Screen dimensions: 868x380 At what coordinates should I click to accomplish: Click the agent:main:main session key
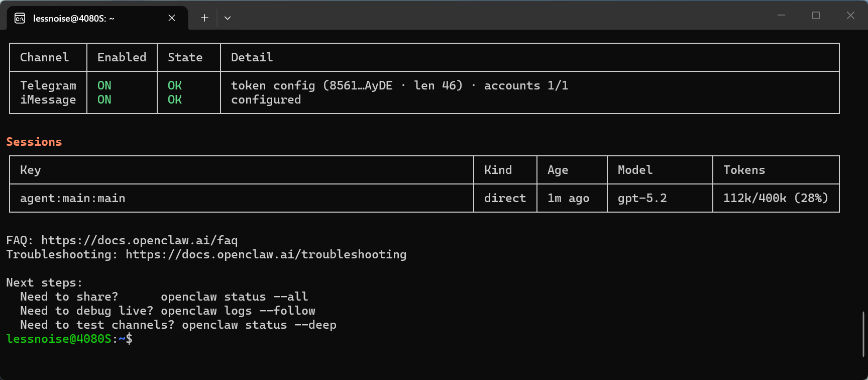(x=72, y=198)
